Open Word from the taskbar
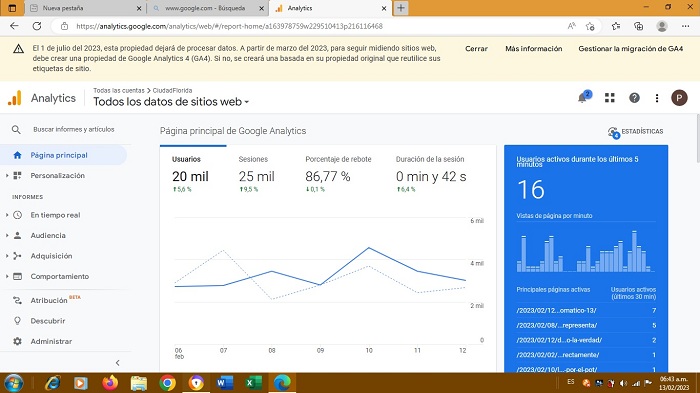 pyautogui.click(x=225, y=383)
